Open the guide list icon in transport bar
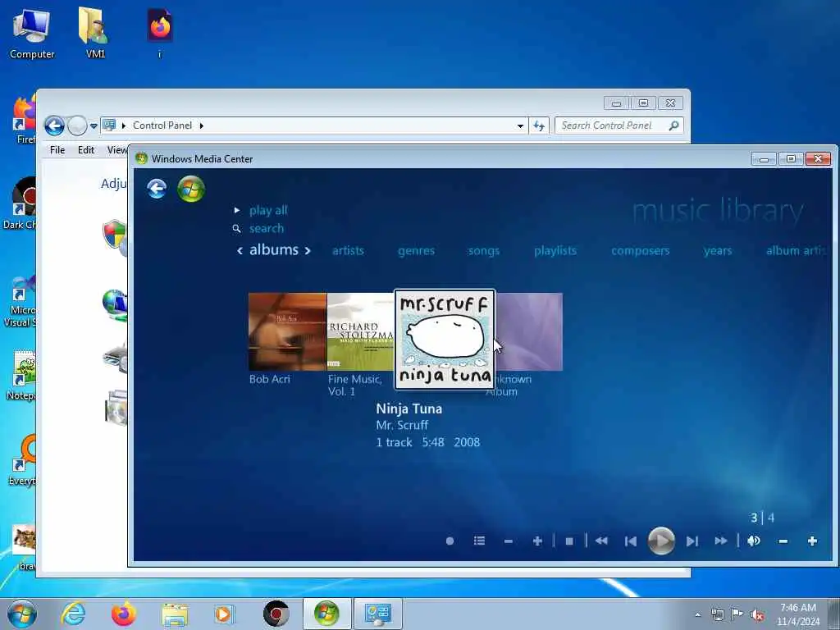The image size is (840, 630). pyautogui.click(x=479, y=541)
